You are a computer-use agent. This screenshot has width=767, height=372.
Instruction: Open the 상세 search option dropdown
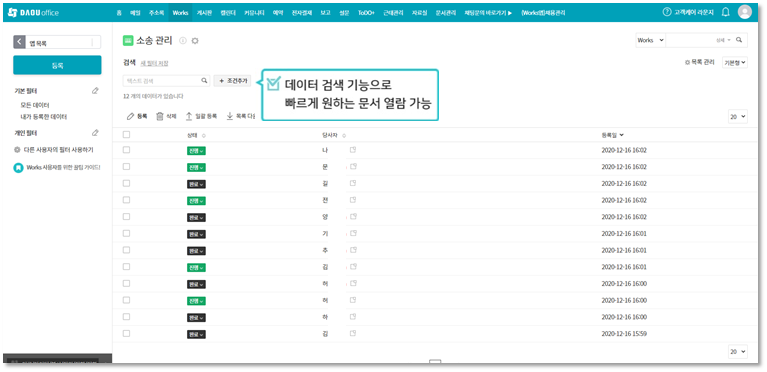(723, 40)
